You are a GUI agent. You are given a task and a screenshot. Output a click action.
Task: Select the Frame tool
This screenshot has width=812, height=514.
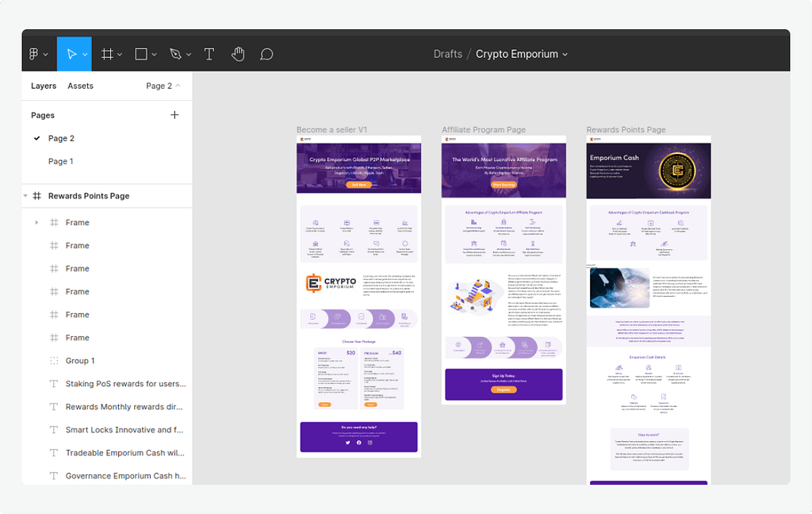tap(106, 54)
